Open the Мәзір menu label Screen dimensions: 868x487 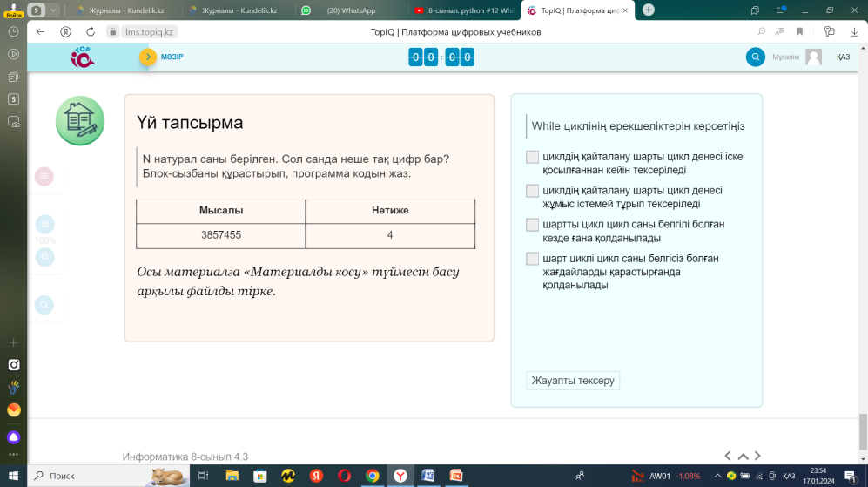point(172,57)
